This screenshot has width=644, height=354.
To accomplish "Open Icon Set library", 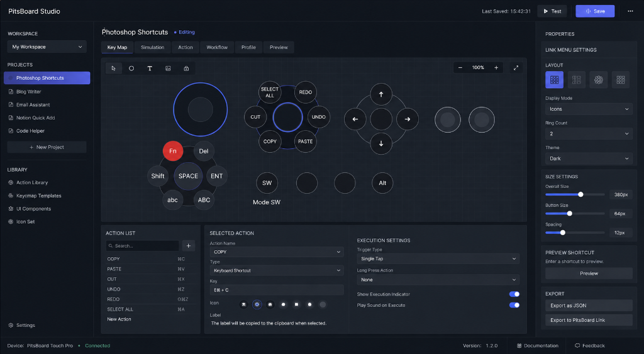I will [21, 222].
